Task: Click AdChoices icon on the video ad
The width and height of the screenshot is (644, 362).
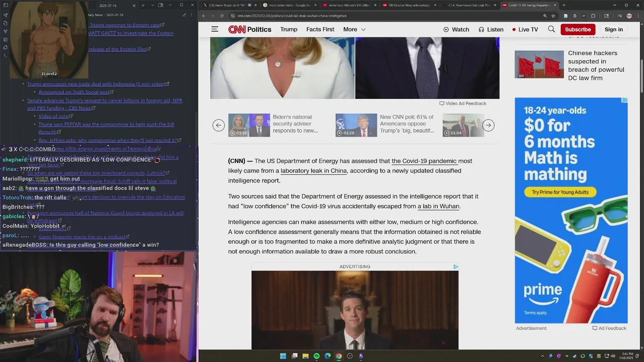Action: (x=456, y=266)
